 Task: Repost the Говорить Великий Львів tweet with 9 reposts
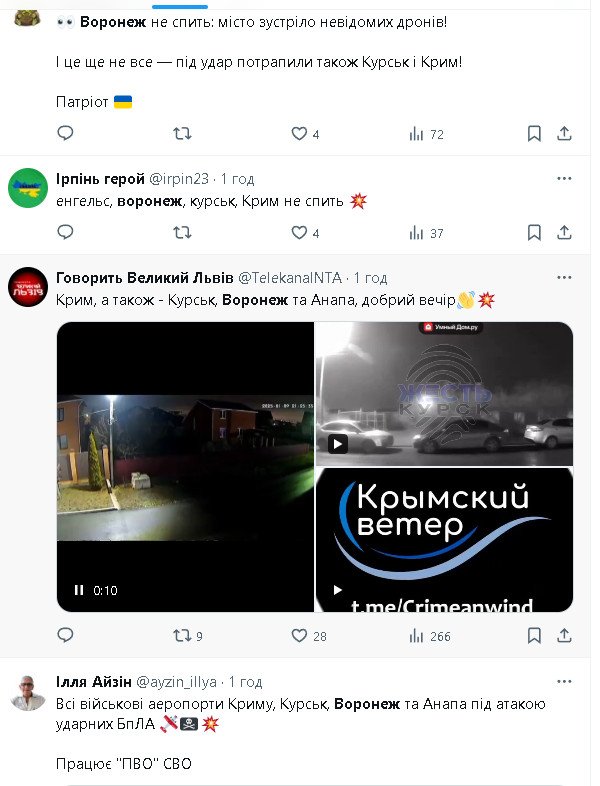pyautogui.click(x=187, y=636)
